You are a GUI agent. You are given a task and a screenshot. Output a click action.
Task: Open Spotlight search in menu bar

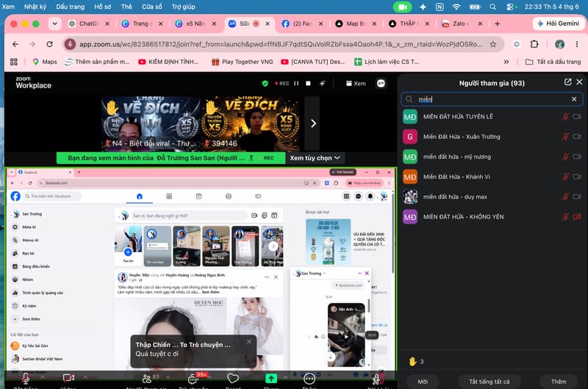492,7
